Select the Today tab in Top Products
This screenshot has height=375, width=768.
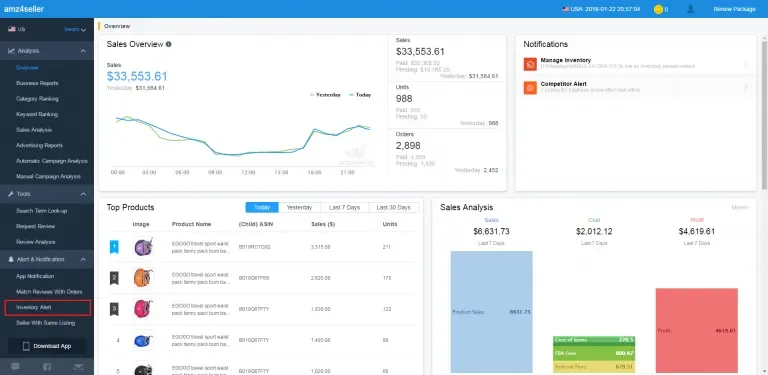click(262, 208)
